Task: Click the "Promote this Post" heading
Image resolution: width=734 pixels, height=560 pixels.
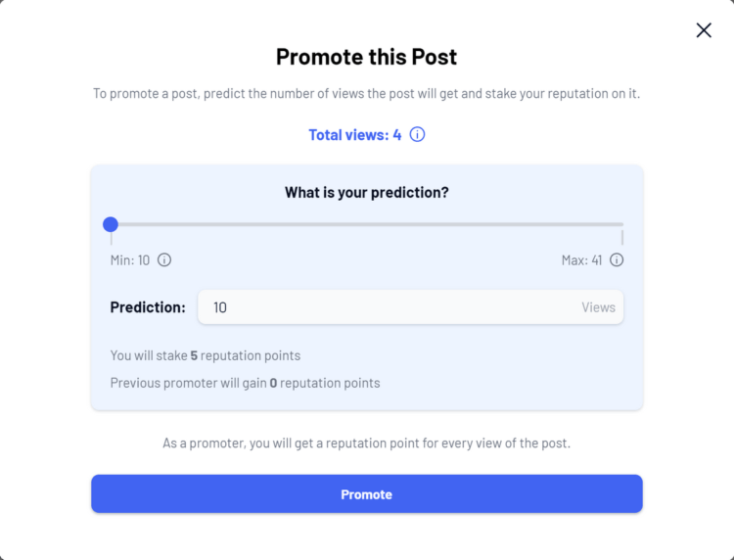Action: point(366,57)
